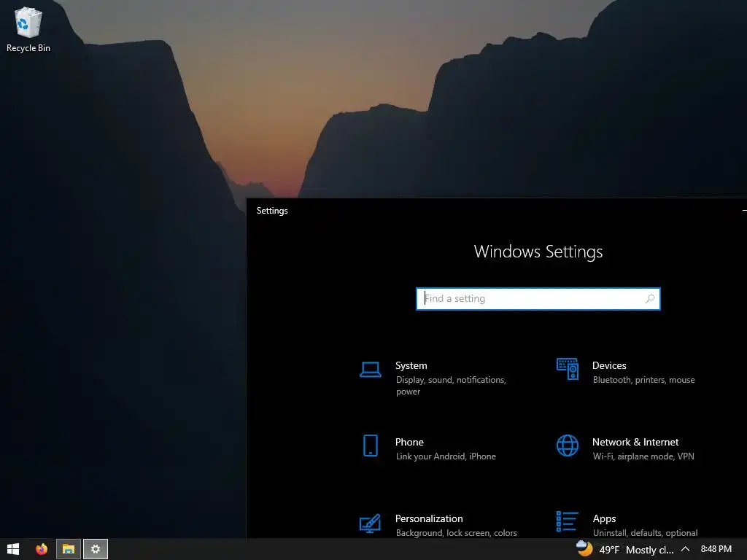The image size is (747, 560).
Task: Click the 'Wi-Fi, airplane mode, VPN' description
Action: (643, 456)
